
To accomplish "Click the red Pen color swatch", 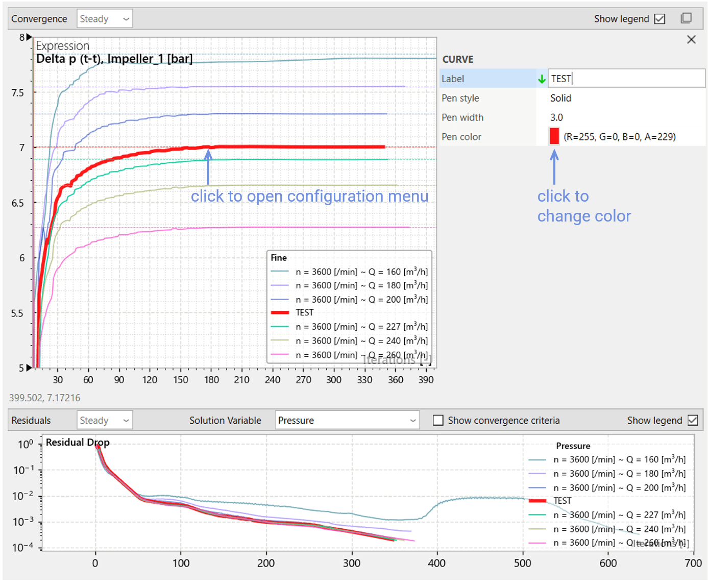I will coord(554,136).
